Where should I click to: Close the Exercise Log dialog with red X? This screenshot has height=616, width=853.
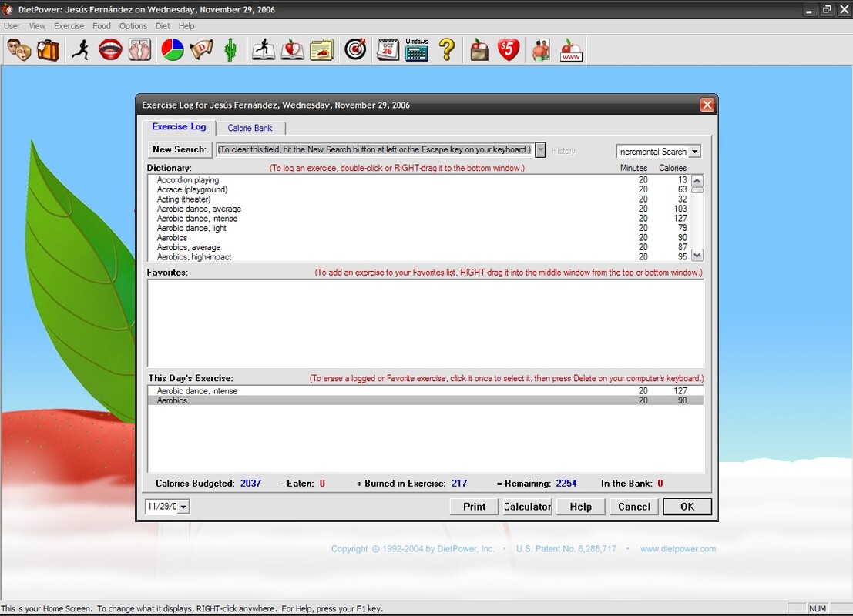tap(707, 105)
